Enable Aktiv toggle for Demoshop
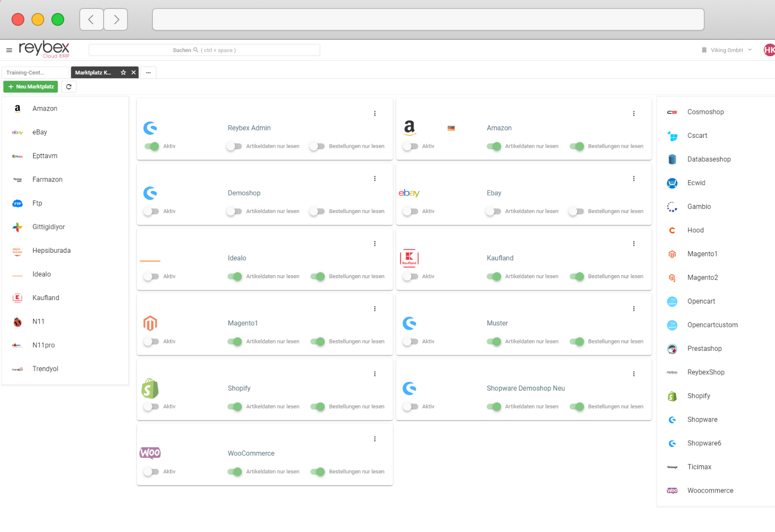This screenshot has height=532, width=775. tap(151, 212)
